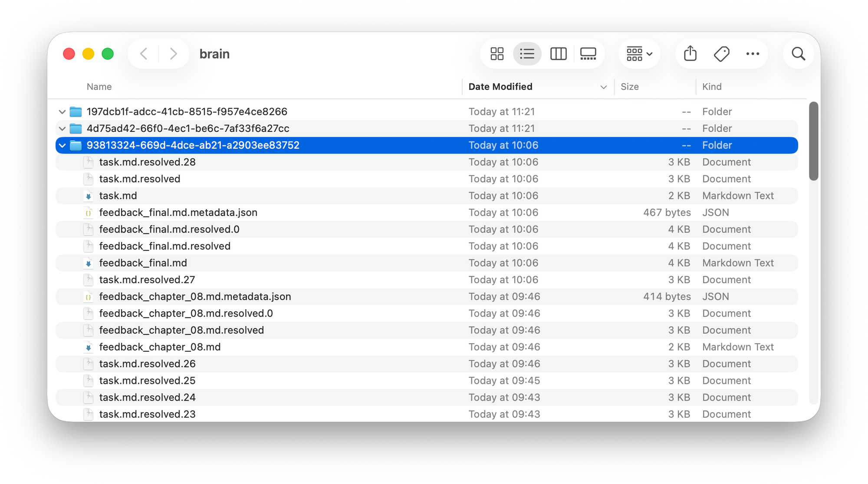Viewport: 868px width, 484px height.
Task: Click the vertical scrollbar thumb
Action: point(813,141)
